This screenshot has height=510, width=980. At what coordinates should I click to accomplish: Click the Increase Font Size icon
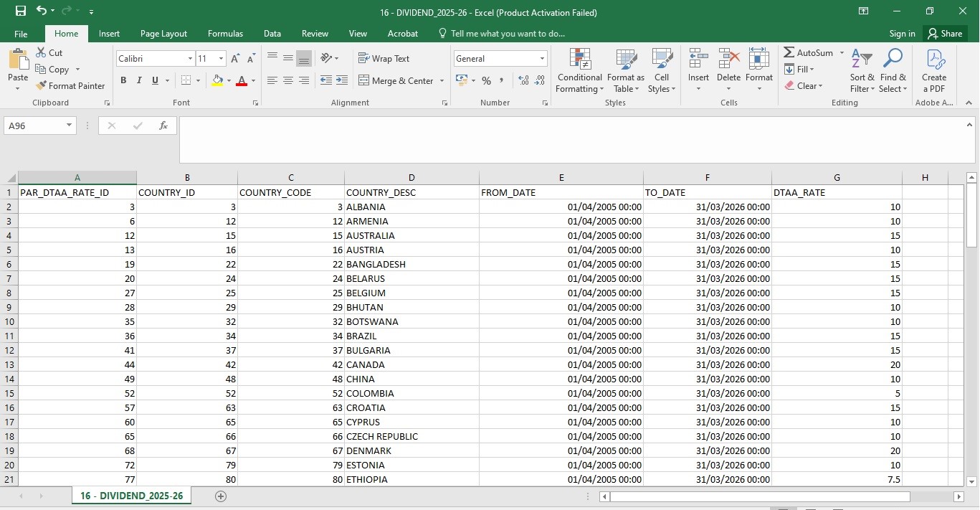point(235,59)
